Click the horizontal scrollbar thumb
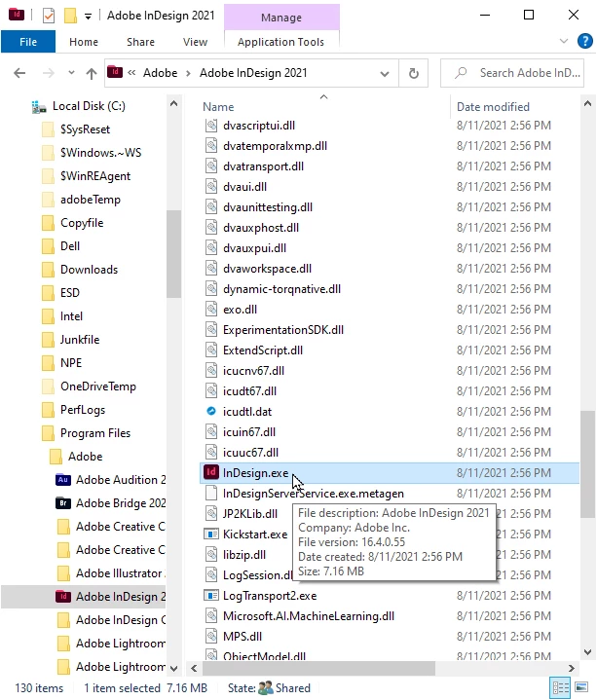This screenshot has width=597, height=700. pyautogui.click(x=318, y=668)
